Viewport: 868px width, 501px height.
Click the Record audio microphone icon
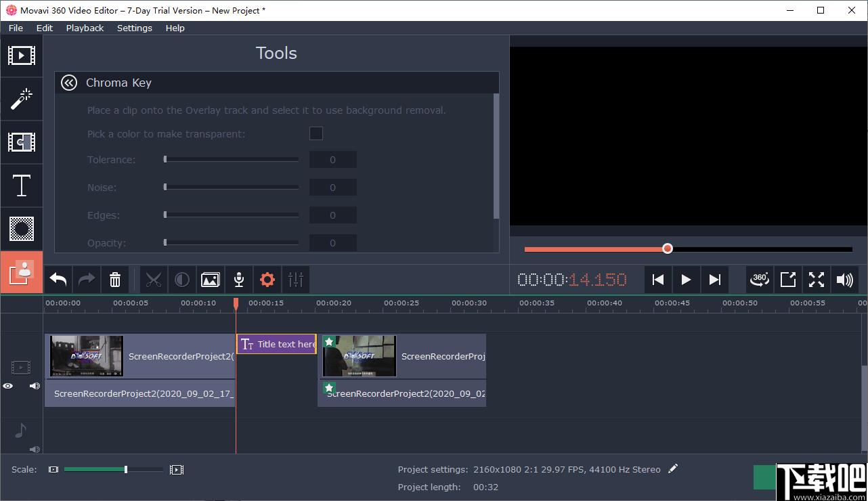(239, 280)
